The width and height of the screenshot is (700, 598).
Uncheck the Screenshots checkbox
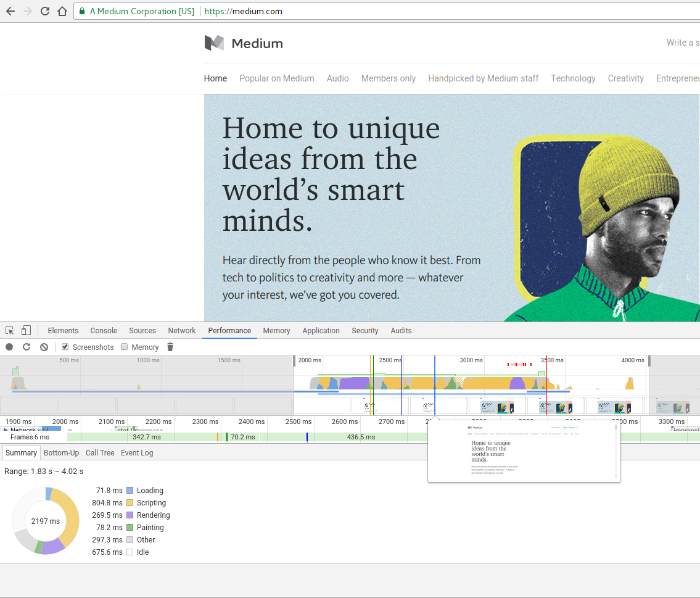pyautogui.click(x=65, y=347)
